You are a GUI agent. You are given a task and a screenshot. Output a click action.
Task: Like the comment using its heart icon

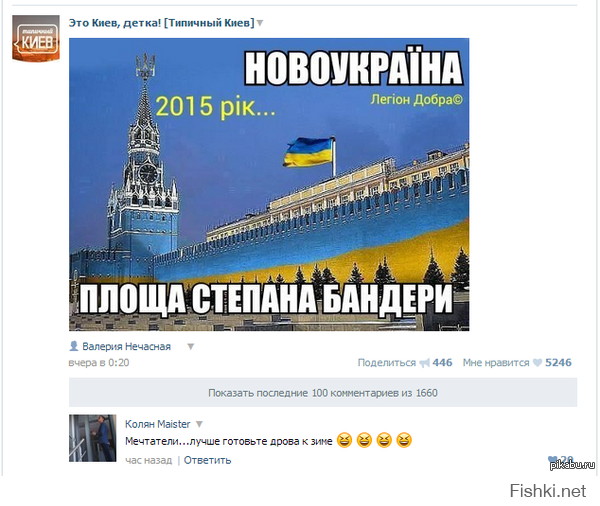(x=553, y=459)
